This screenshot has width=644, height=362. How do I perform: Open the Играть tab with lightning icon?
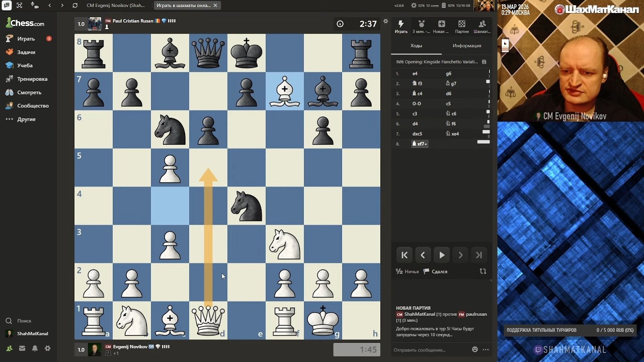point(401,27)
